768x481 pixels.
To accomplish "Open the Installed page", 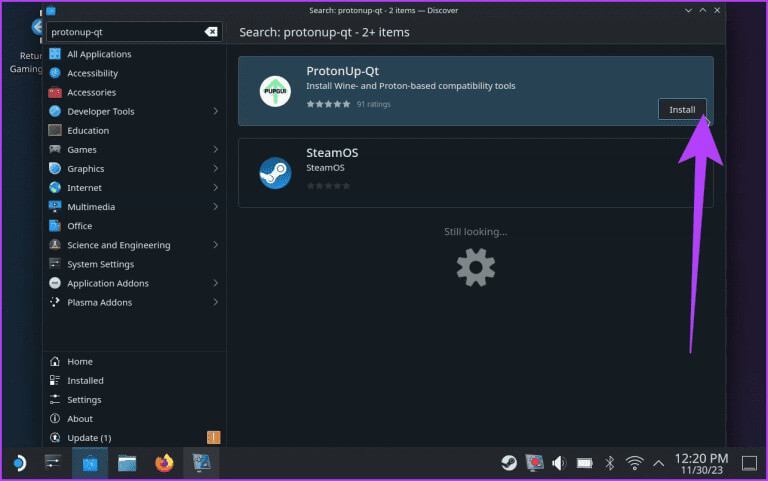I will coord(134,381).
